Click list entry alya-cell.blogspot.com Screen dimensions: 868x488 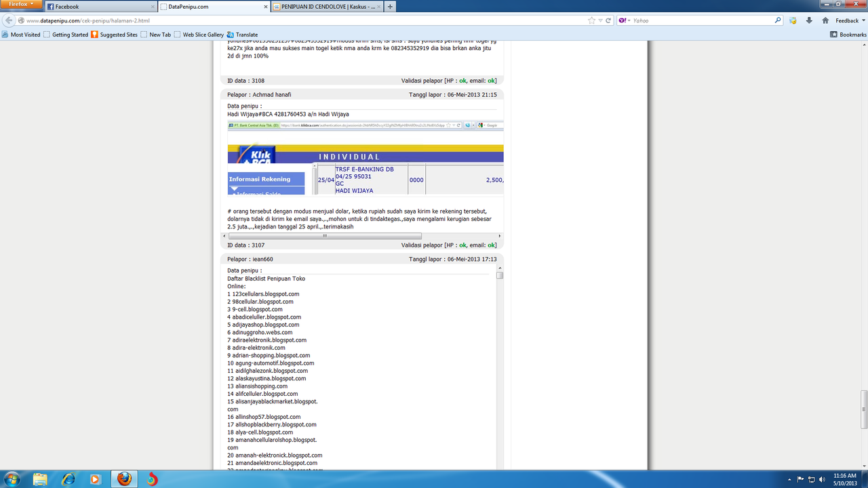pos(264,432)
